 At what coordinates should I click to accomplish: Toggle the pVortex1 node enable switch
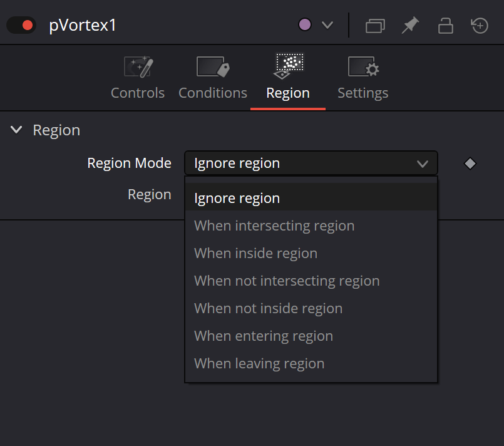[x=21, y=25]
